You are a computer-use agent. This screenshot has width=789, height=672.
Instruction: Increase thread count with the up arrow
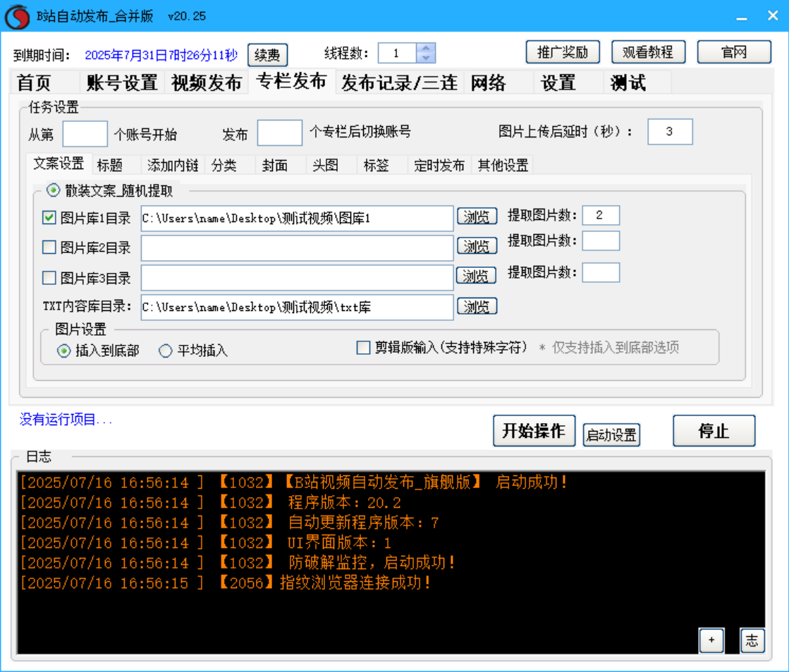[x=426, y=48]
